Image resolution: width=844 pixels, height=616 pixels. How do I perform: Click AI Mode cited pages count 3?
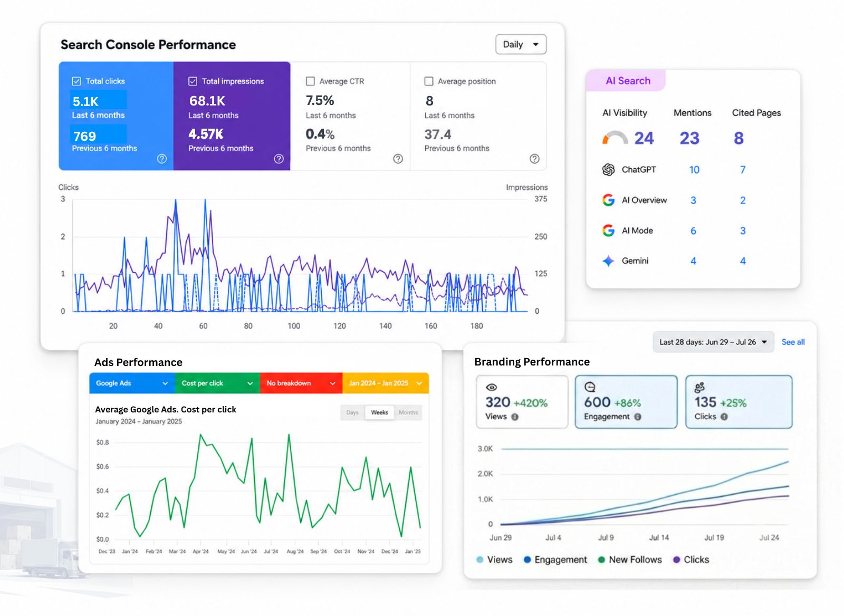[743, 230]
